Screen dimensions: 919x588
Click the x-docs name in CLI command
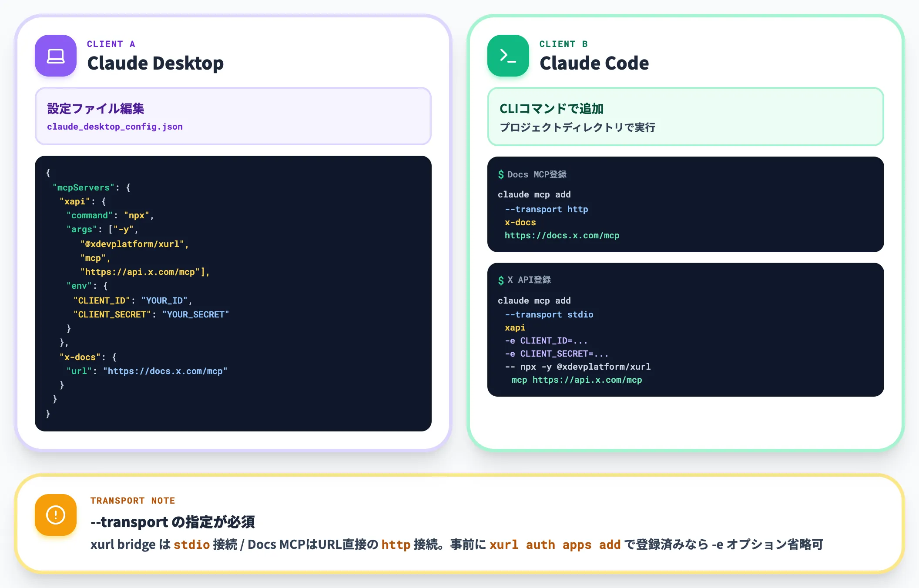click(520, 222)
